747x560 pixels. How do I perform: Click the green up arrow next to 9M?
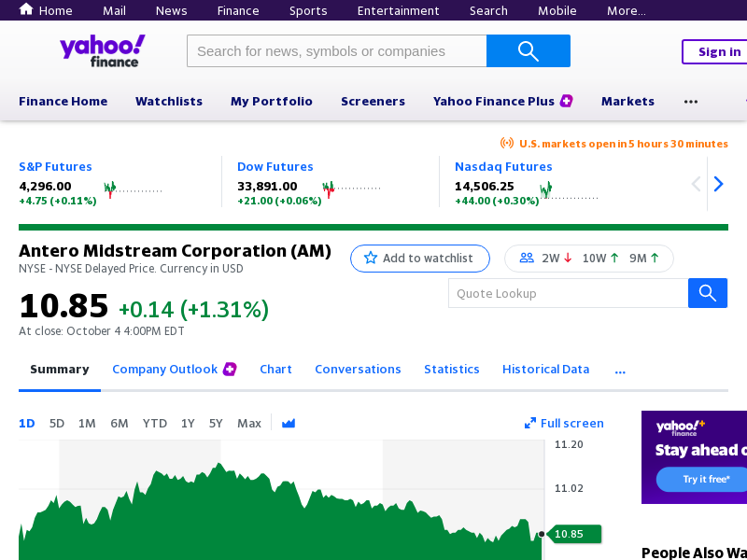tap(655, 259)
